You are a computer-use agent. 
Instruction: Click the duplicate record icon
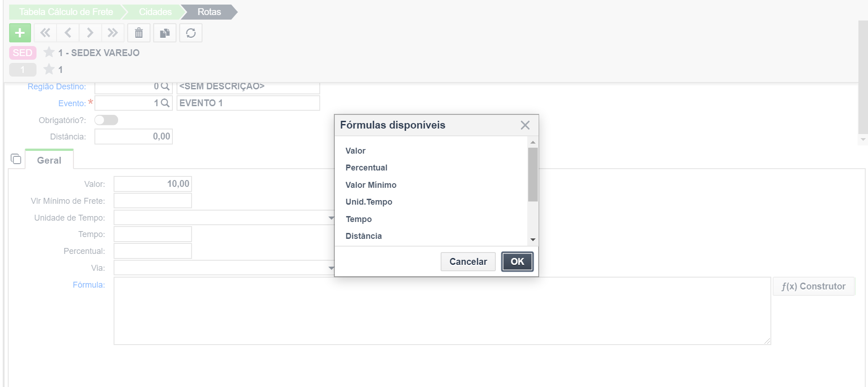point(165,33)
